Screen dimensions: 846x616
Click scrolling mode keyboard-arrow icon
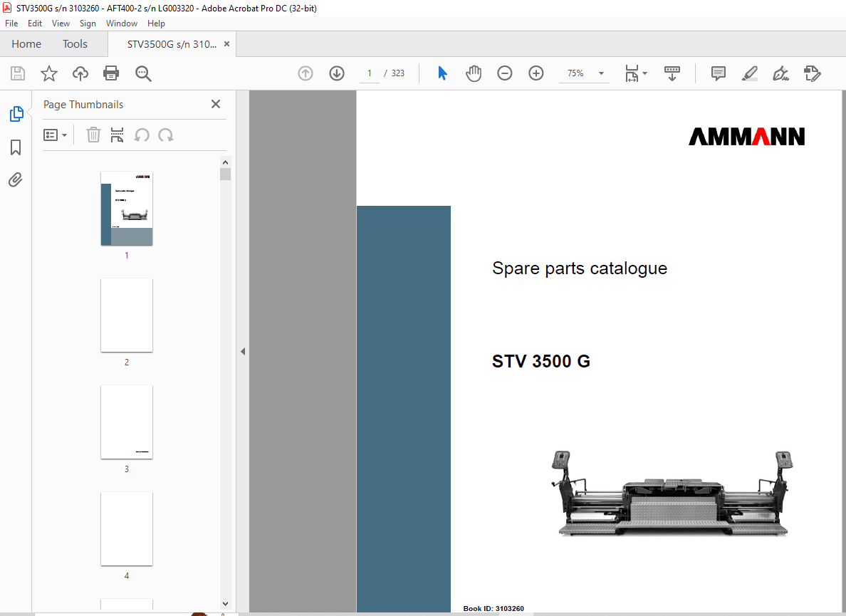coord(672,73)
